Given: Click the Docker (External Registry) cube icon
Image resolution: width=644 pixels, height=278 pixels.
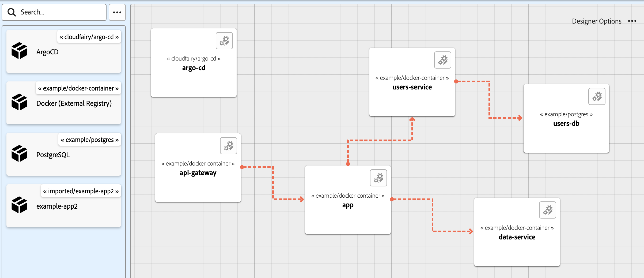Looking at the screenshot, I should click(19, 102).
